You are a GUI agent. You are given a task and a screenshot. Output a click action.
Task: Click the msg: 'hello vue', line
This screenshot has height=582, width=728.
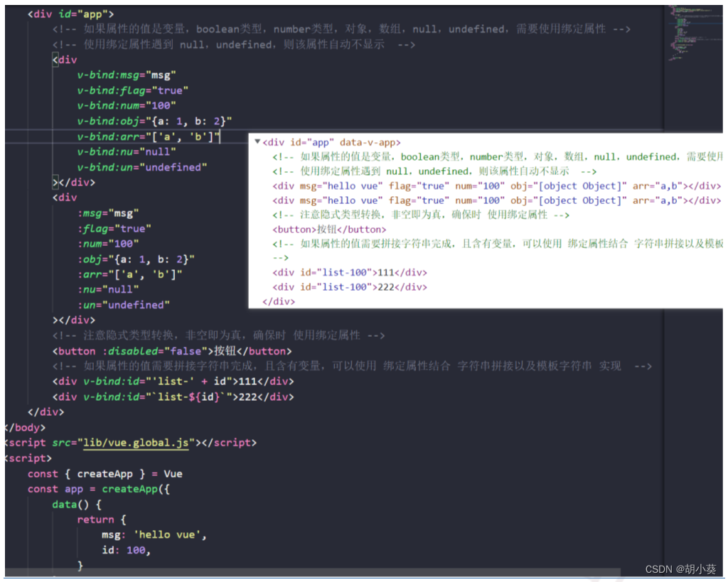tap(154, 535)
